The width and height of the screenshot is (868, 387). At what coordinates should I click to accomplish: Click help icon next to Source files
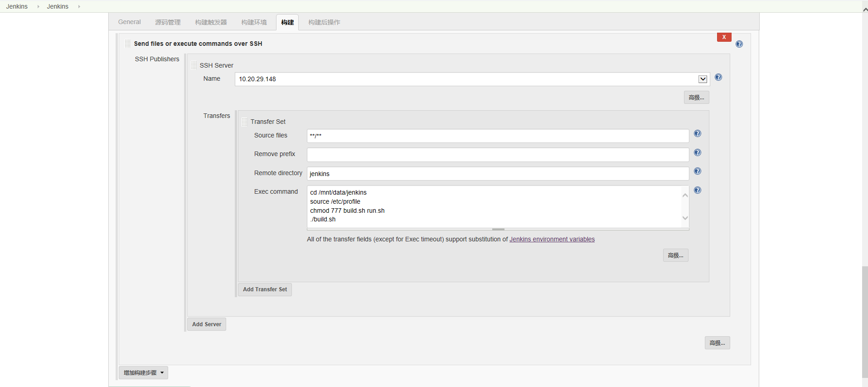(x=697, y=133)
